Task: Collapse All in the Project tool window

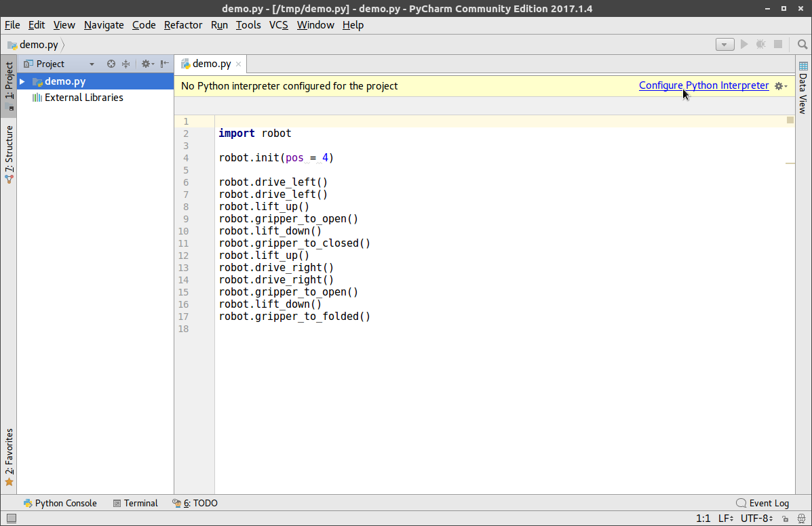Action: point(125,64)
